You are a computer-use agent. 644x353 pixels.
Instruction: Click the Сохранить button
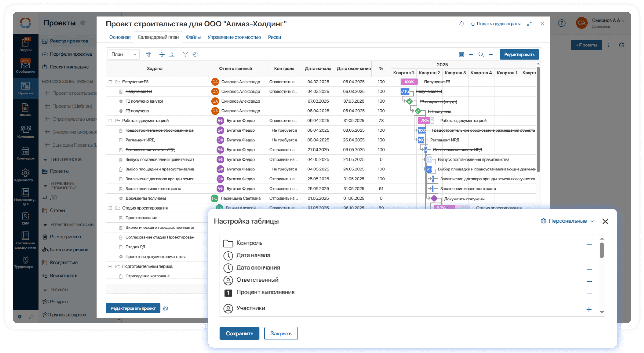point(239,333)
